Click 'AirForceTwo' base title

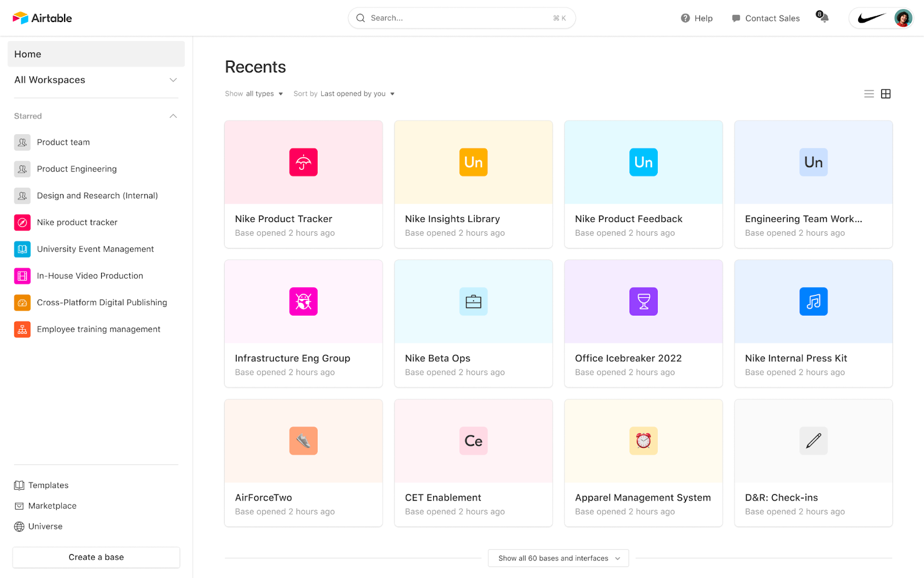263,498
